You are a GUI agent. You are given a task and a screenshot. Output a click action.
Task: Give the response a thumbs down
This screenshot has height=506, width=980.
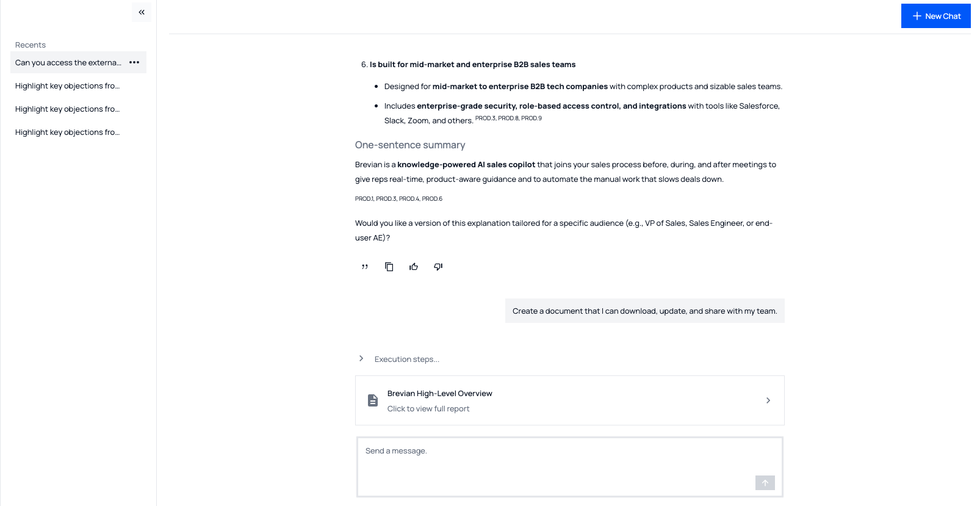438,267
